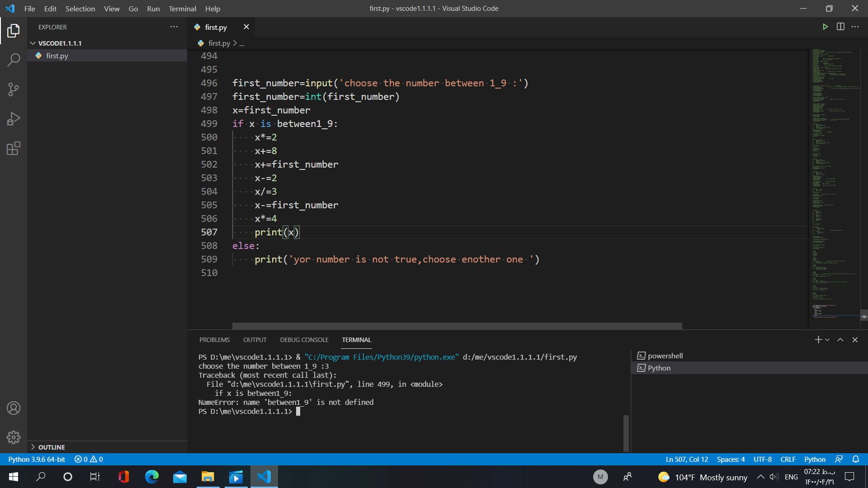Open the Selection menu
This screenshot has width=868, height=488.
(80, 9)
